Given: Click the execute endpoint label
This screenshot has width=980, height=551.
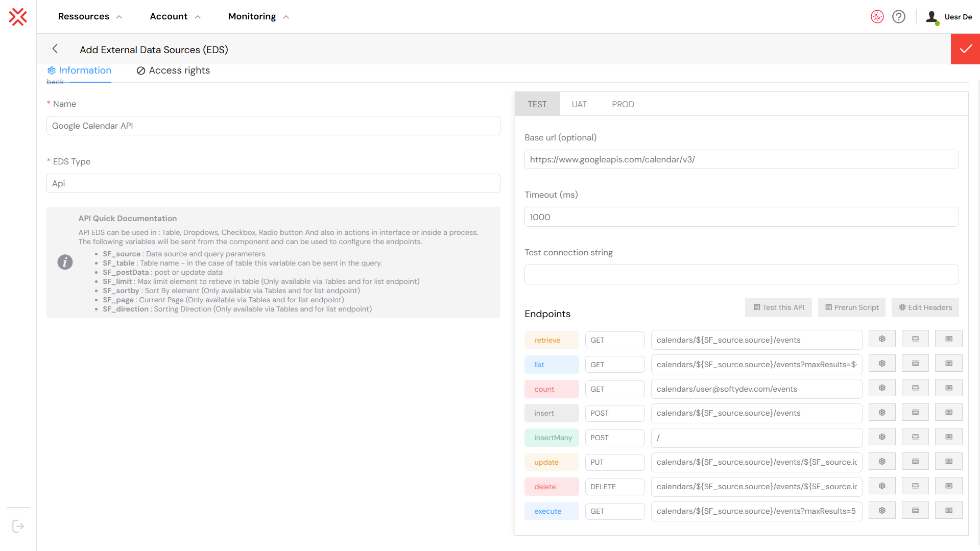Looking at the screenshot, I should (x=552, y=511).
